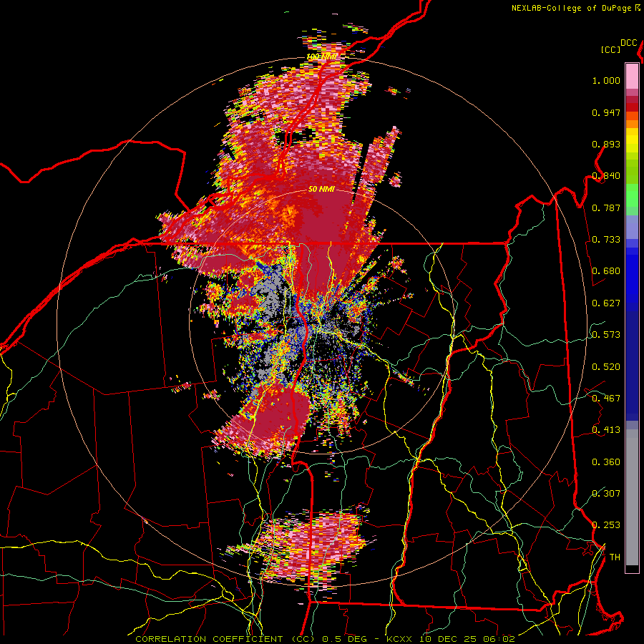
Task: Click the 1.000 scale value
Action: coord(606,80)
